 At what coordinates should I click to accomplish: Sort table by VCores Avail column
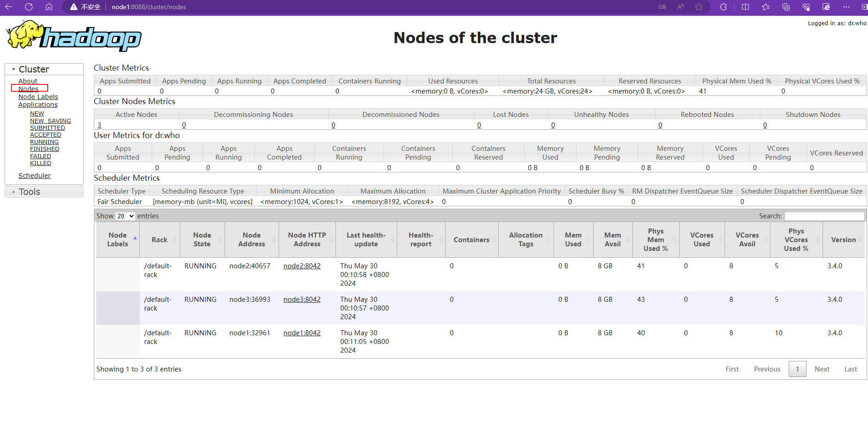[x=747, y=239]
